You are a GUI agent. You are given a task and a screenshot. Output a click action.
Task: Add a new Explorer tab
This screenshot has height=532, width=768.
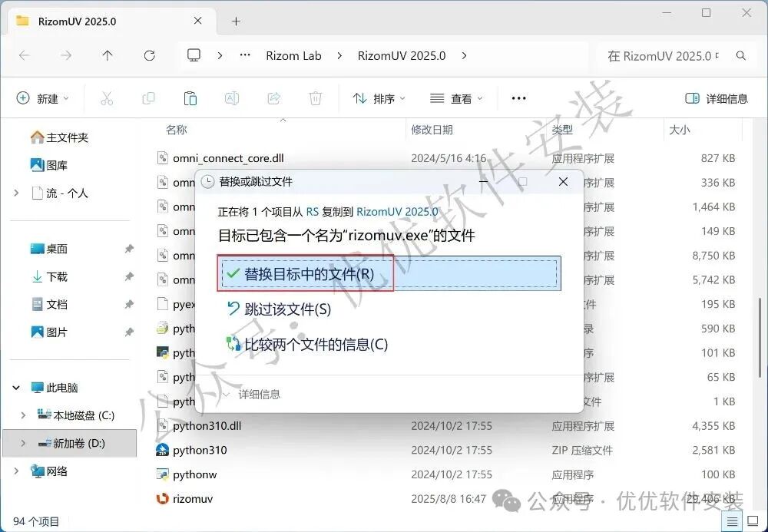pos(236,21)
